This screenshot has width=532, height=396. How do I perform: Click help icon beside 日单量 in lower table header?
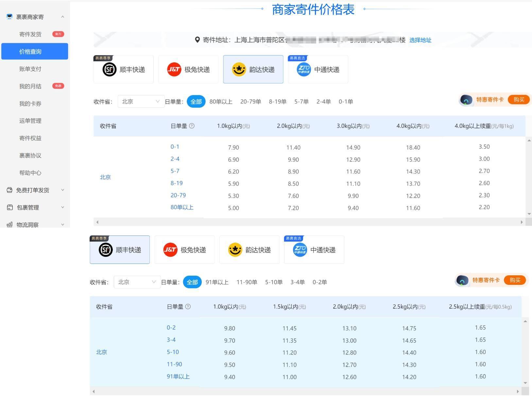(188, 307)
